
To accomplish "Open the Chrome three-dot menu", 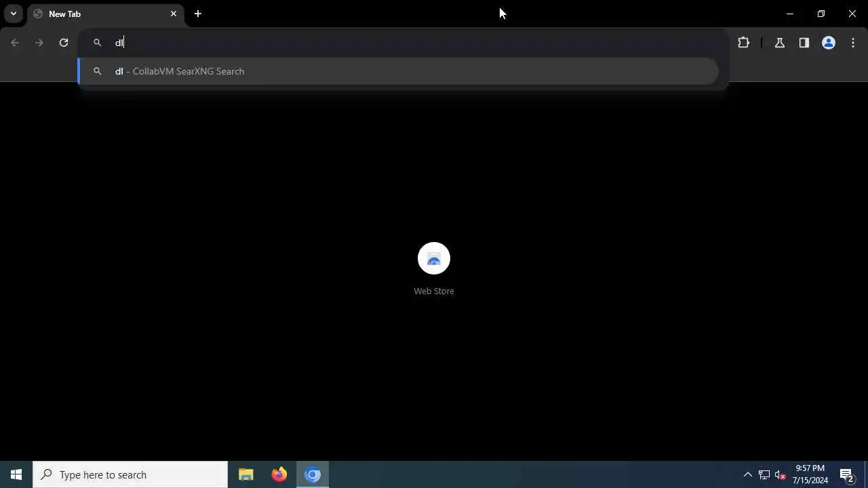I will [x=853, y=43].
